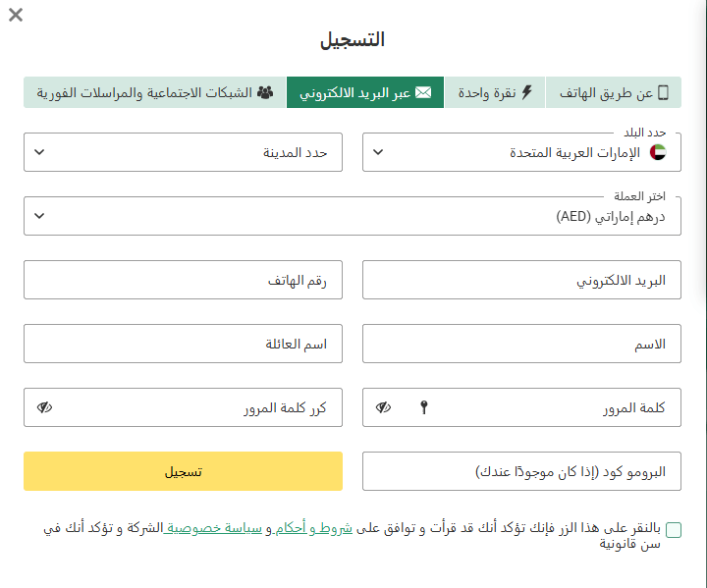Screen dimensions: 707x588
Task: Switch to the عن طريق الهاتف tab
Action: click(613, 92)
